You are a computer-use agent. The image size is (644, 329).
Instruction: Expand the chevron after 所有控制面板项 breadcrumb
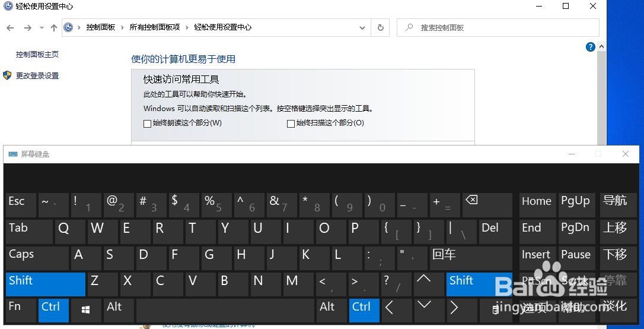click(187, 27)
